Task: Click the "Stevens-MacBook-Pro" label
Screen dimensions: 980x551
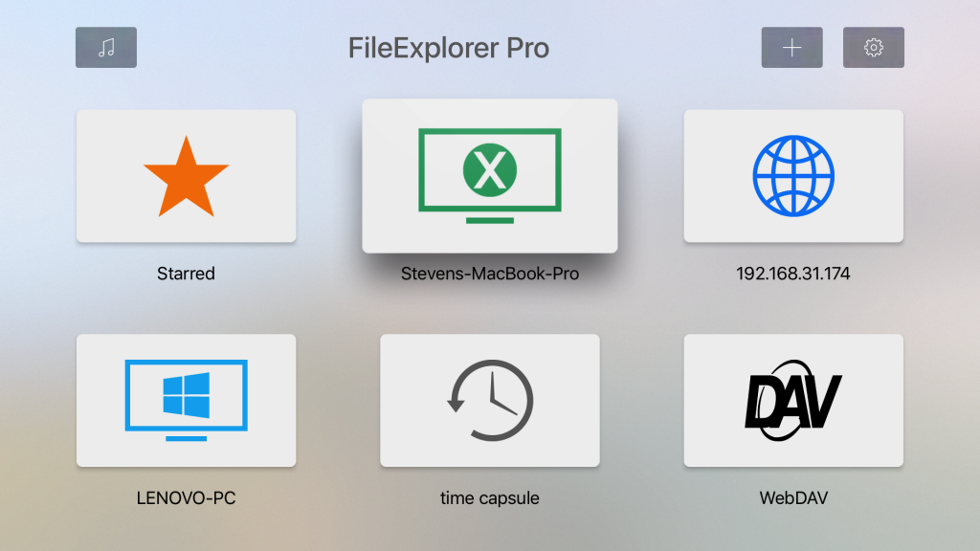Action: (x=490, y=274)
